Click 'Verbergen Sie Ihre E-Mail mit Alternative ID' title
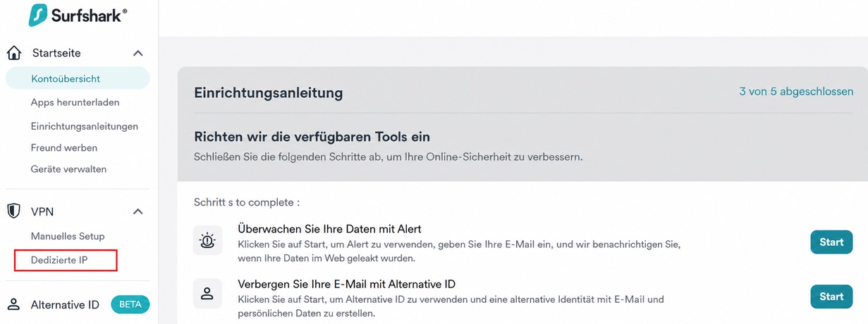The height and width of the screenshot is (324, 868). coord(348,284)
